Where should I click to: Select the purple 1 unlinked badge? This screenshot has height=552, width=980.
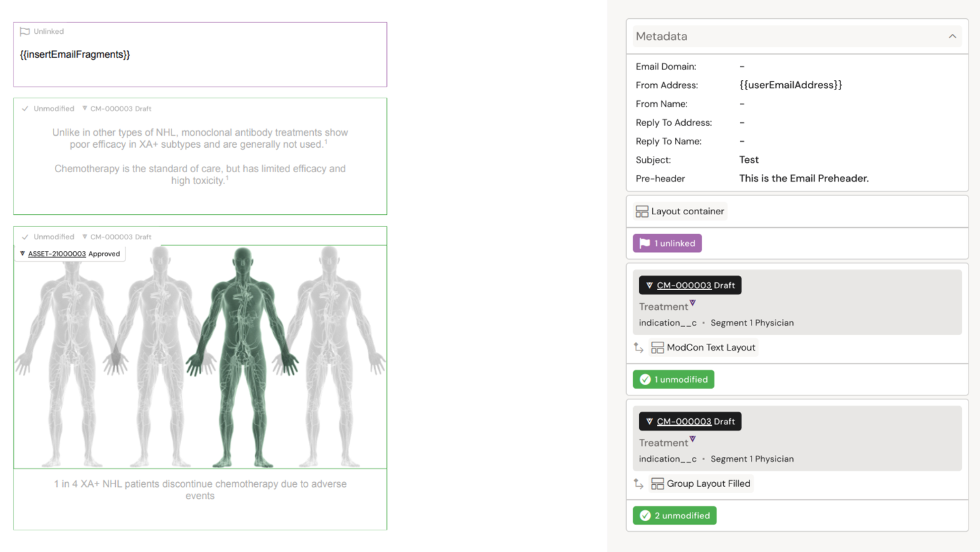coord(667,243)
